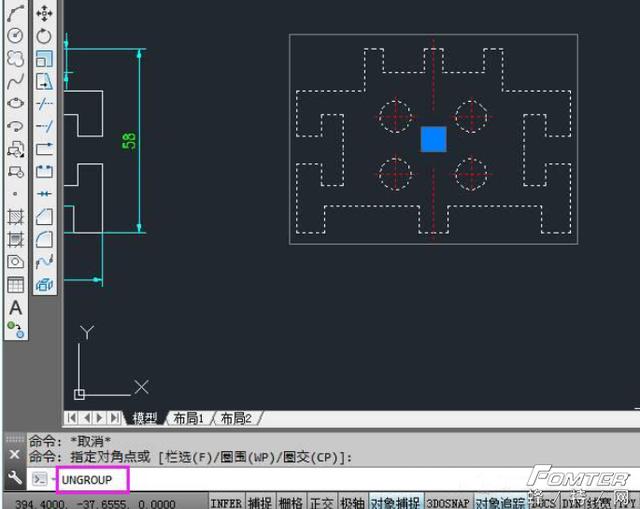Click the UCS origin icon square
The width and height of the screenshot is (640, 509).
[79, 394]
